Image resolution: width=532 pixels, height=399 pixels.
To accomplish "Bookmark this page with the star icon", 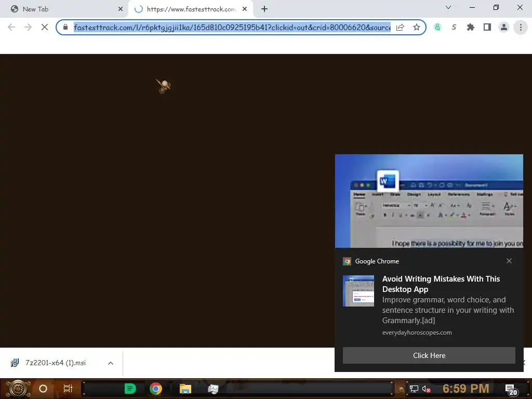I will (x=417, y=27).
